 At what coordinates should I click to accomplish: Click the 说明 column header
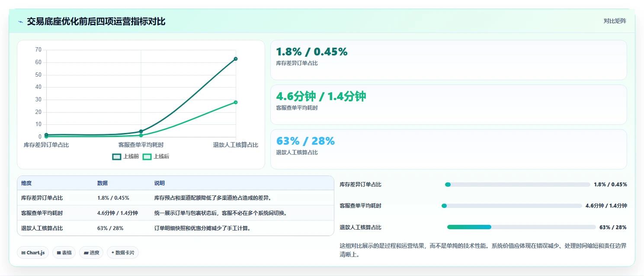pos(160,183)
